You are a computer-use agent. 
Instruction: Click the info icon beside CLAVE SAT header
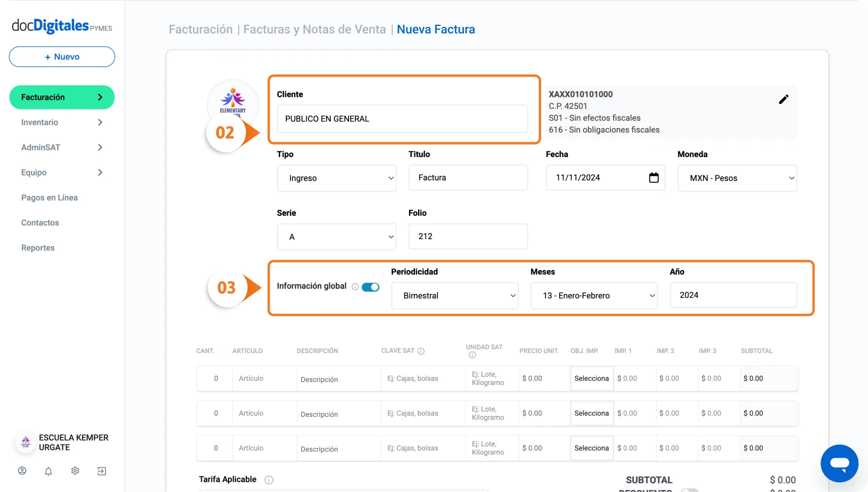tap(421, 351)
